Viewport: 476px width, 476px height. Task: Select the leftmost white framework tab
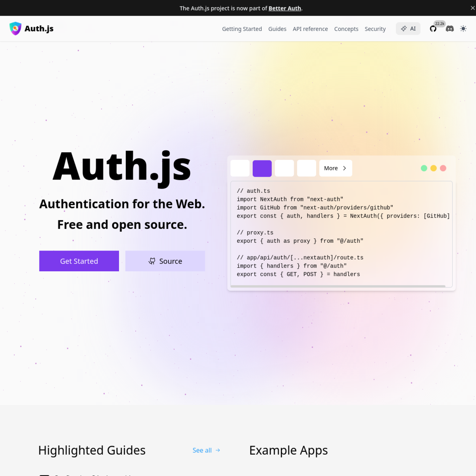pos(240,168)
